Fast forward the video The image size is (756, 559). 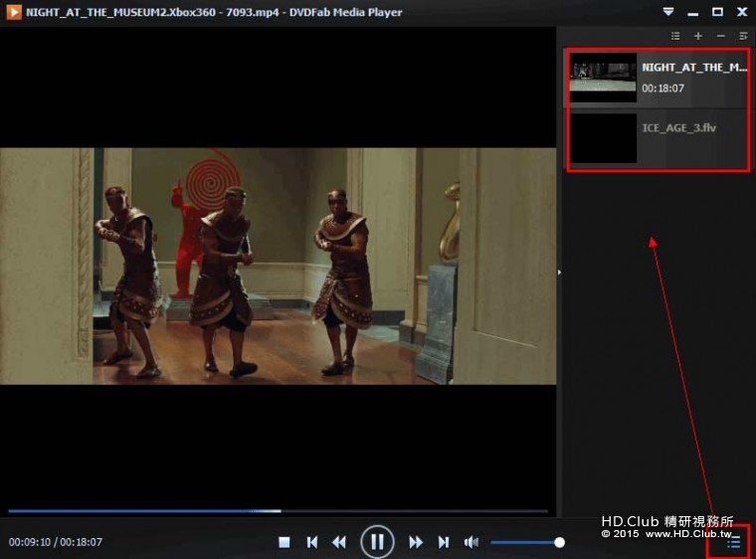[416, 542]
